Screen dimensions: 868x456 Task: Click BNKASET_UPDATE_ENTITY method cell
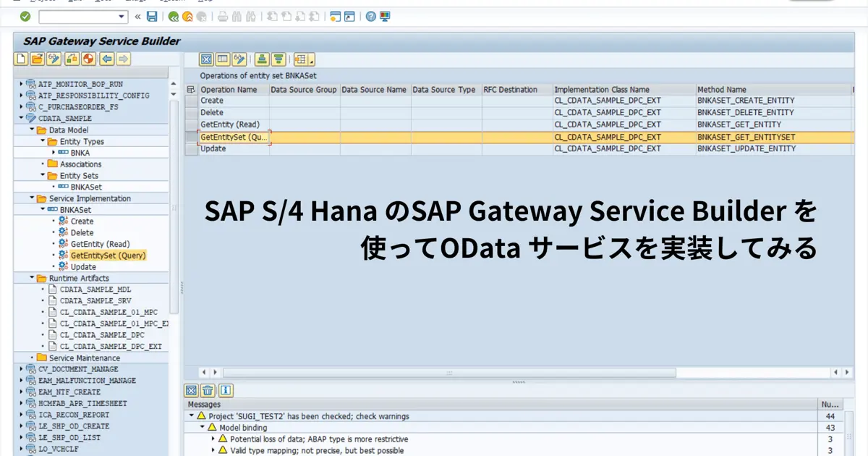pyautogui.click(x=773, y=148)
